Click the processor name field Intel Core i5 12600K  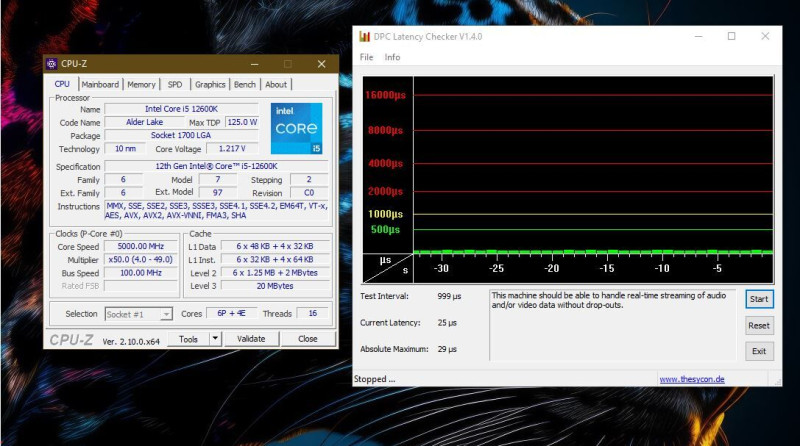(181, 109)
